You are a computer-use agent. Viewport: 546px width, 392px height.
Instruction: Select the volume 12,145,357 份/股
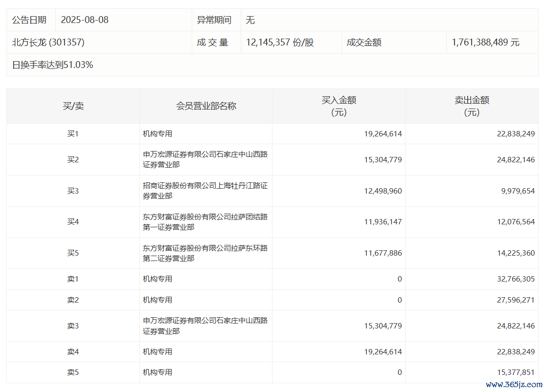pos(280,43)
